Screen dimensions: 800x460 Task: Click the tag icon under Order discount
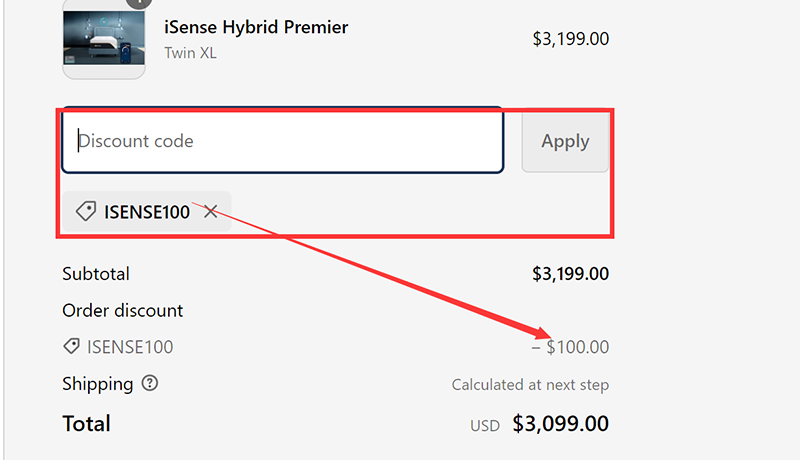pyautogui.click(x=71, y=347)
